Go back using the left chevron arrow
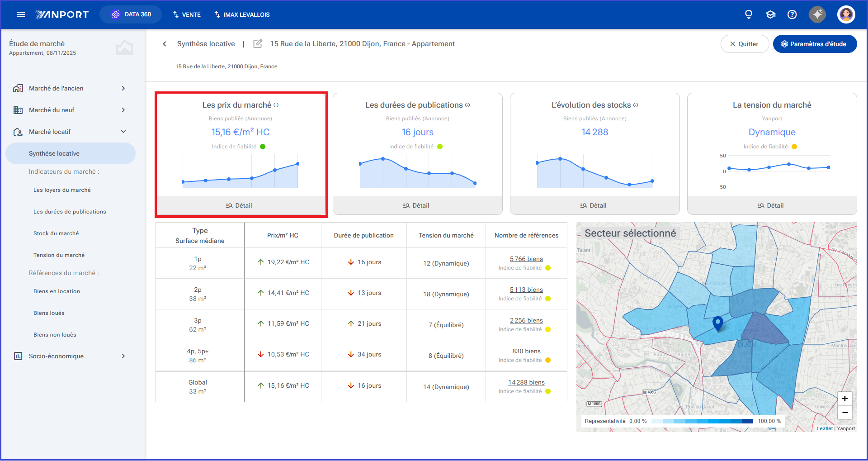Image resolution: width=868 pixels, height=461 pixels. click(x=165, y=44)
